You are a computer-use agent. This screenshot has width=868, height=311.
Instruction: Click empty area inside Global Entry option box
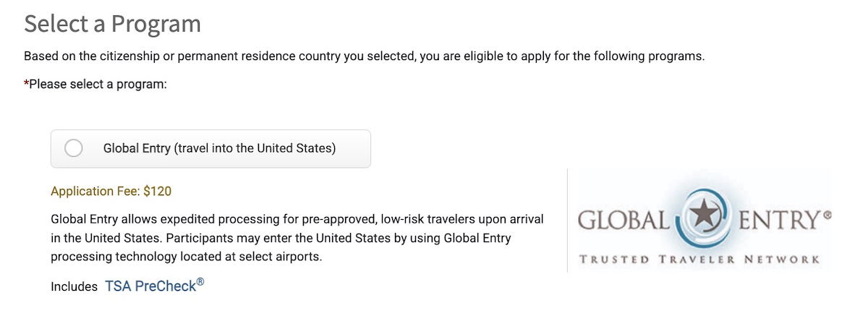[353, 148]
